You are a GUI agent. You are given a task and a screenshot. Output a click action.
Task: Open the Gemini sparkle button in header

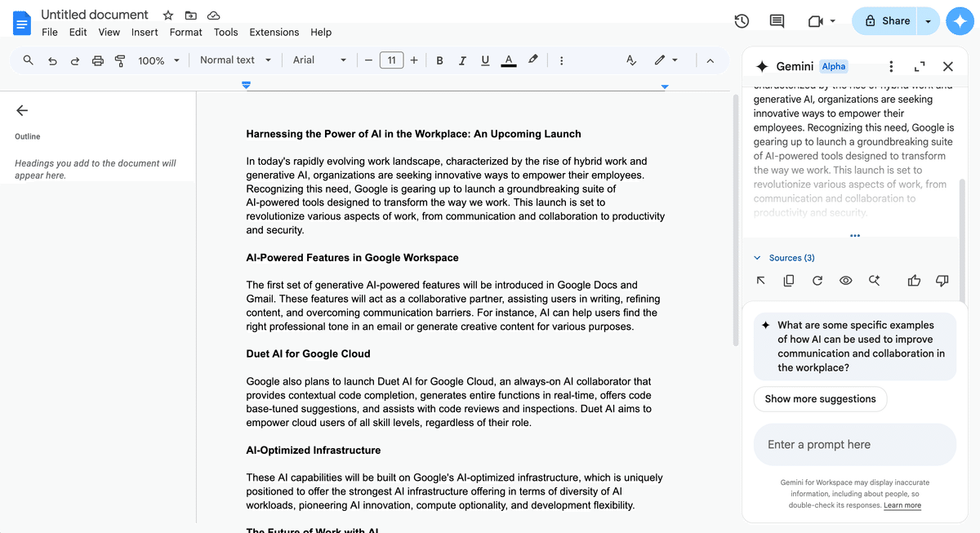(x=960, y=21)
